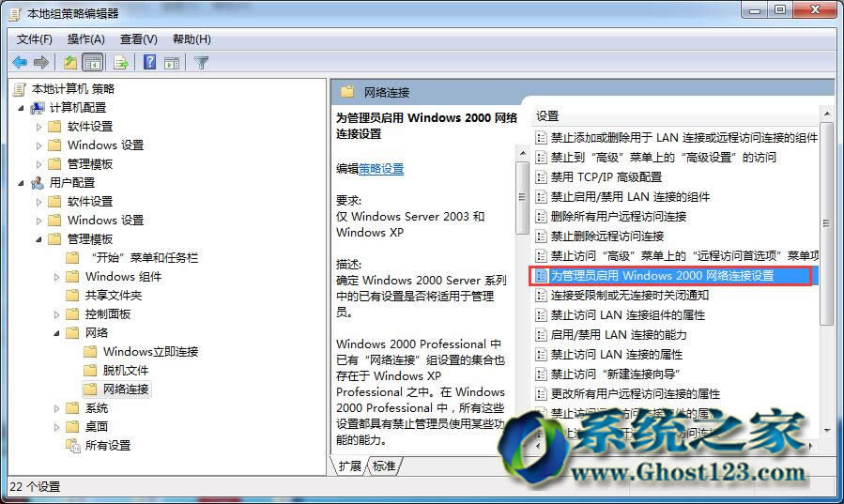Image resolution: width=844 pixels, height=504 pixels.
Task: Click the Export list toolbar icon
Action: pos(120,63)
